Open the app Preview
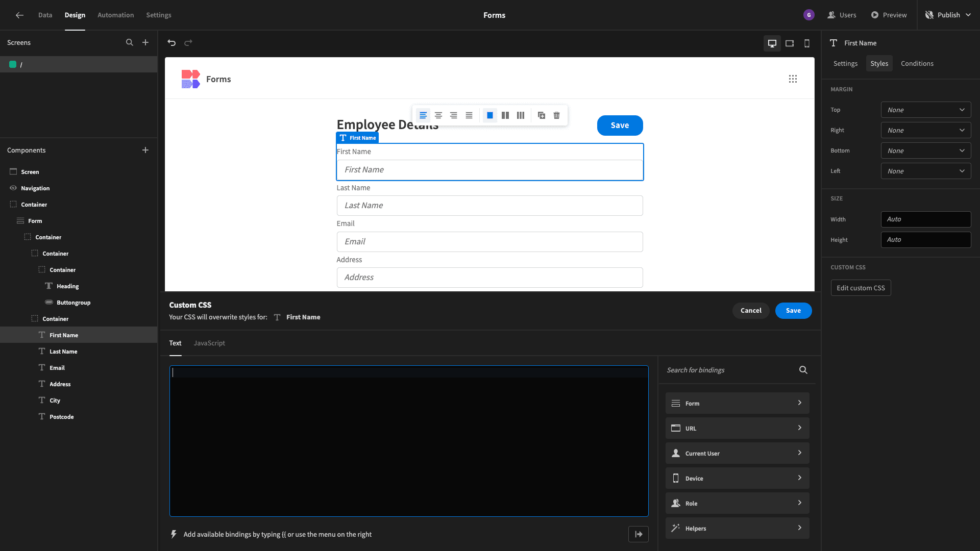 click(889, 15)
